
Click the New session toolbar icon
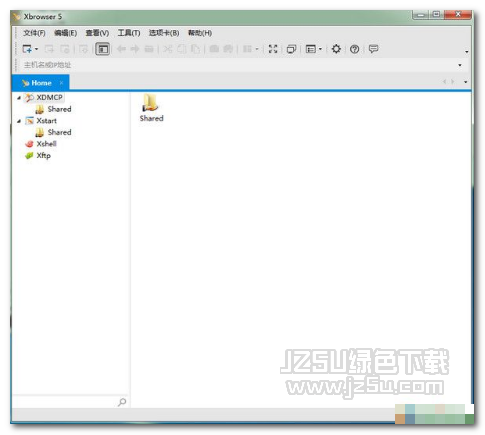(27, 49)
